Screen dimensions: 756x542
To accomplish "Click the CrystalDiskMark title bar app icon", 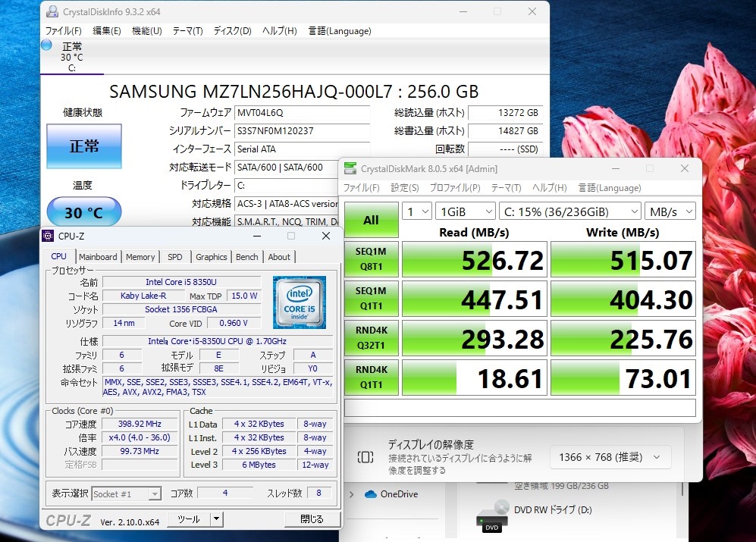I will [x=350, y=169].
